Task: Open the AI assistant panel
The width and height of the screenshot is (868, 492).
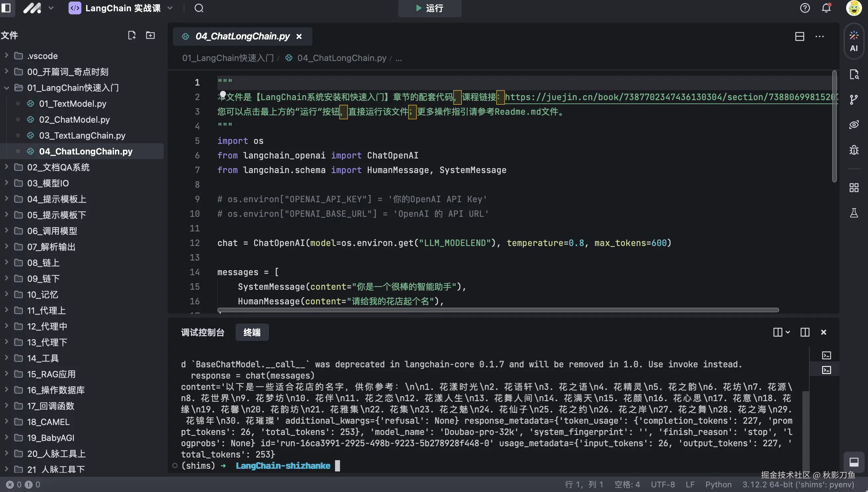Action: 854,41
